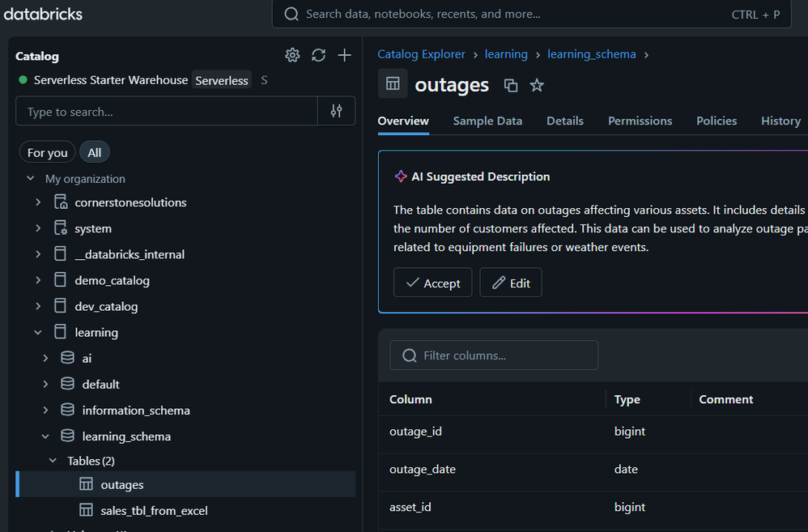
Task: Click the sales_tbl_from_excel table icon
Action: click(x=86, y=510)
